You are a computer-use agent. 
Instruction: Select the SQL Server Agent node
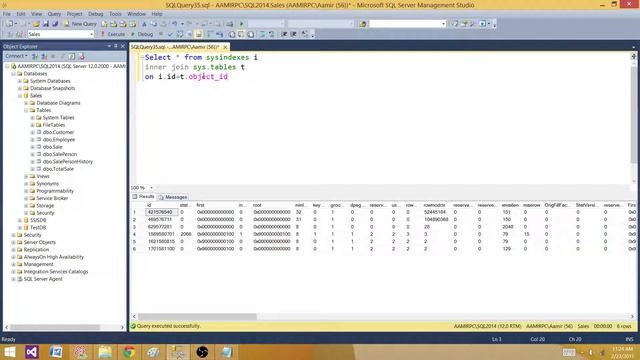[x=43, y=279]
